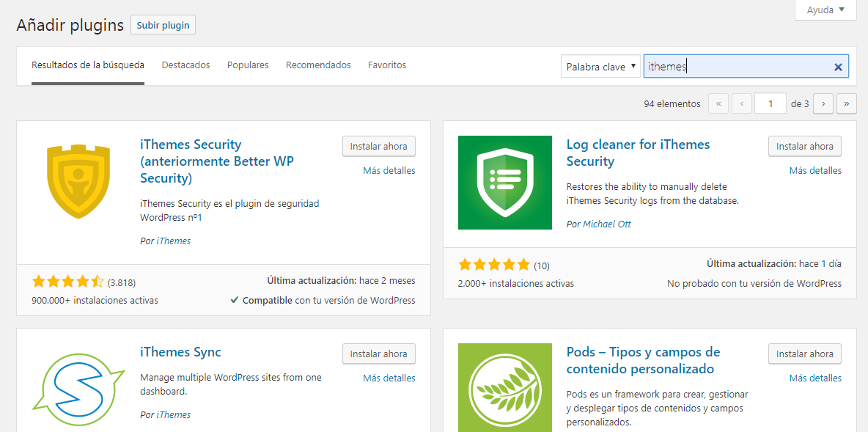Install the iThemes Sync plugin
Viewport: 868px width, 432px height.
(x=378, y=354)
